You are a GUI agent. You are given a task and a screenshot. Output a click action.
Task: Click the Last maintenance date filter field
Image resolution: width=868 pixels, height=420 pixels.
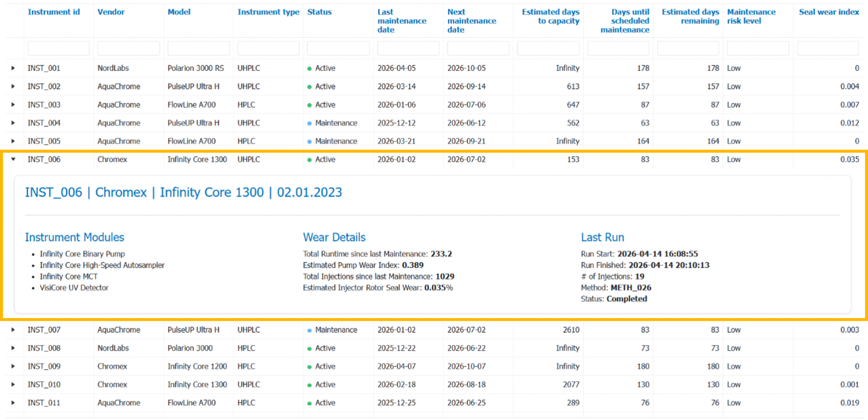[x=409, y=48]
